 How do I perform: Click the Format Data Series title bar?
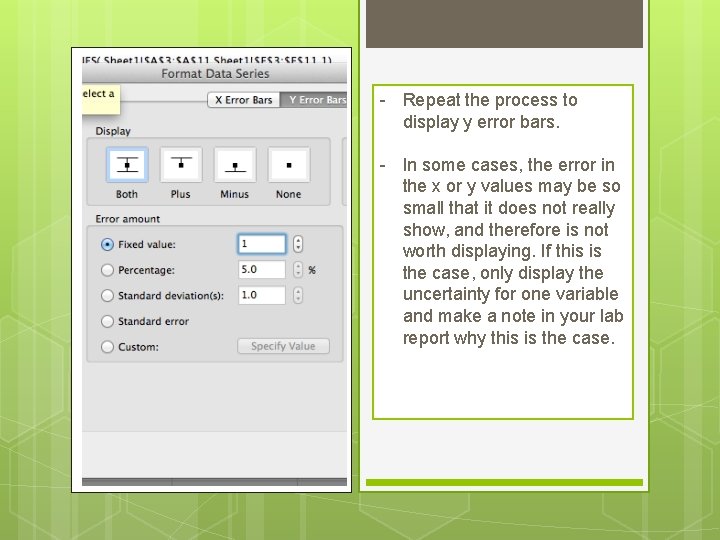pos(214,73)
